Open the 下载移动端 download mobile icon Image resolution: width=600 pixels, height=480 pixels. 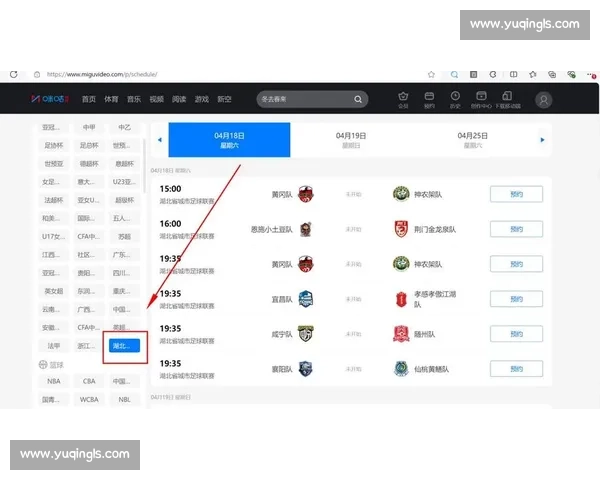pos(508,100)
